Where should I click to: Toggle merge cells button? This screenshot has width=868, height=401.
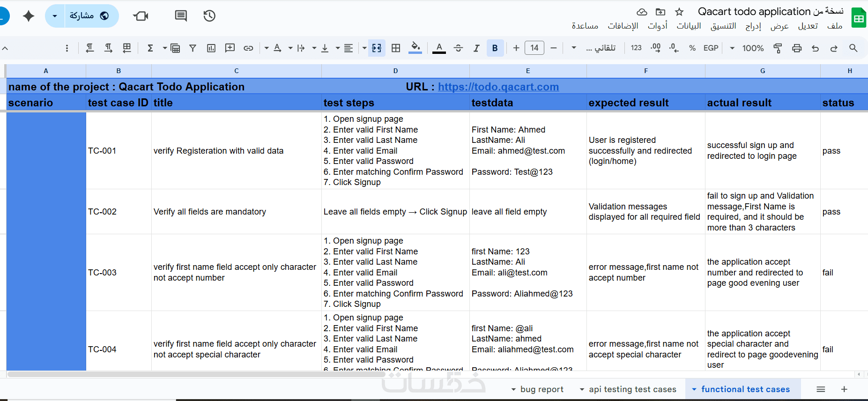tap(377, 48)
